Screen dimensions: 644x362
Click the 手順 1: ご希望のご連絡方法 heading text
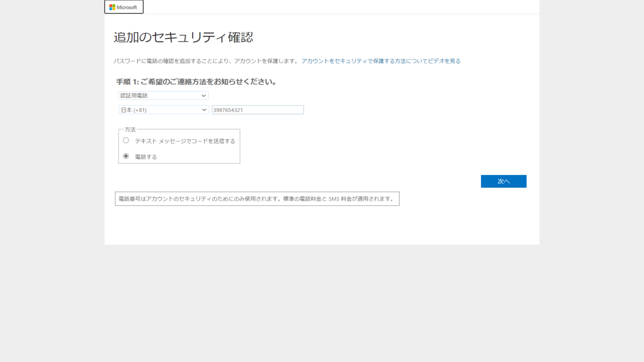click(196, 82)
